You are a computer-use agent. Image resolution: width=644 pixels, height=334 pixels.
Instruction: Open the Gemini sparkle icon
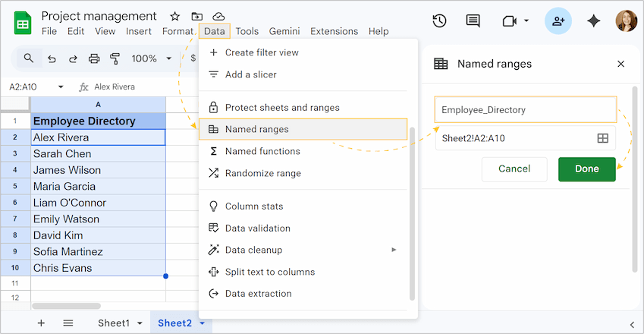tap(593, 21)
